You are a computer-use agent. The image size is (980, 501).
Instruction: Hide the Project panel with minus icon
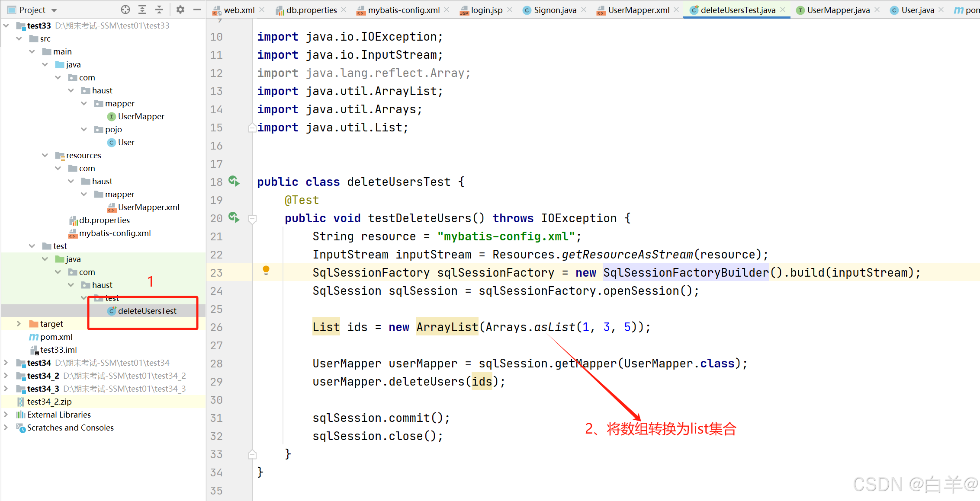(x=197, y=10)
